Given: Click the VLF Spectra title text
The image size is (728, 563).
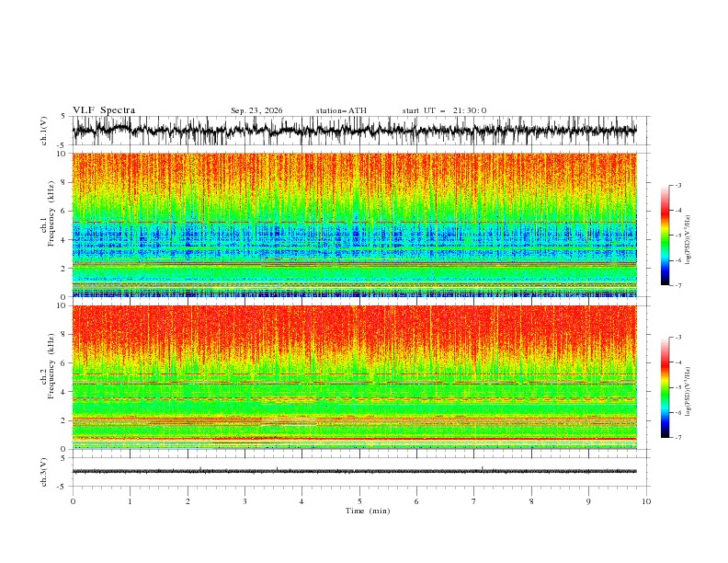Looking at the screenshot, I should pyautogui.click(x=104, y=110).
